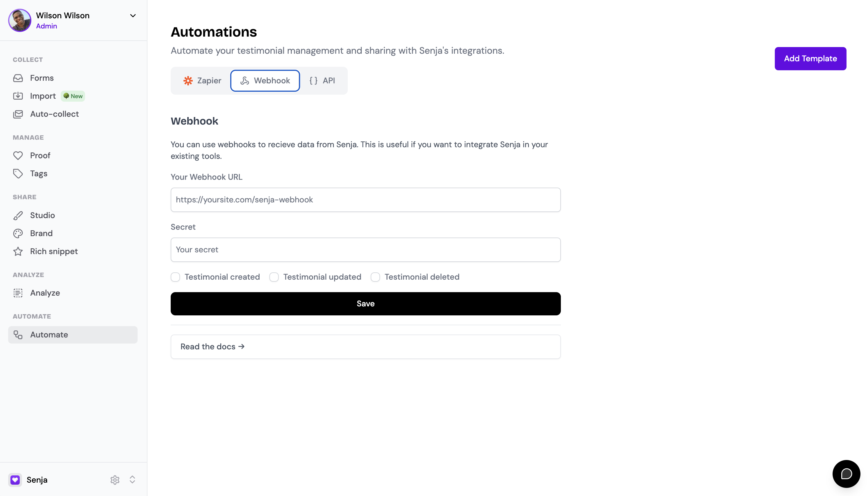This screenshot has height=496, width=868.
Task: Open the settings gear next to Senja
Action: click(x=115, y=480)
